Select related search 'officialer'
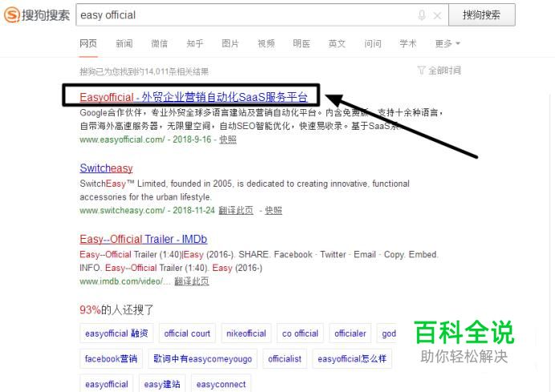555x392 pixels. pyautogui.click(x=350, y=333)
